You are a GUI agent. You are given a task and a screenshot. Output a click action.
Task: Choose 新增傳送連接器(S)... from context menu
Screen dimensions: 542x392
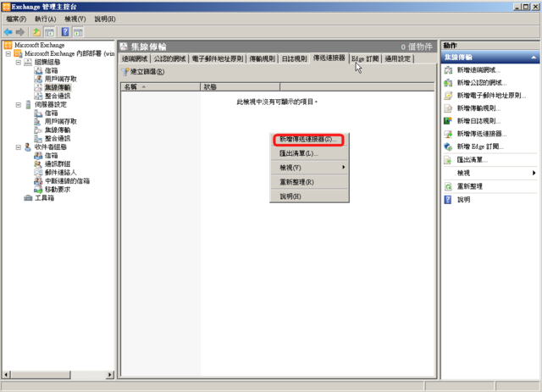[x=308, y=140]
